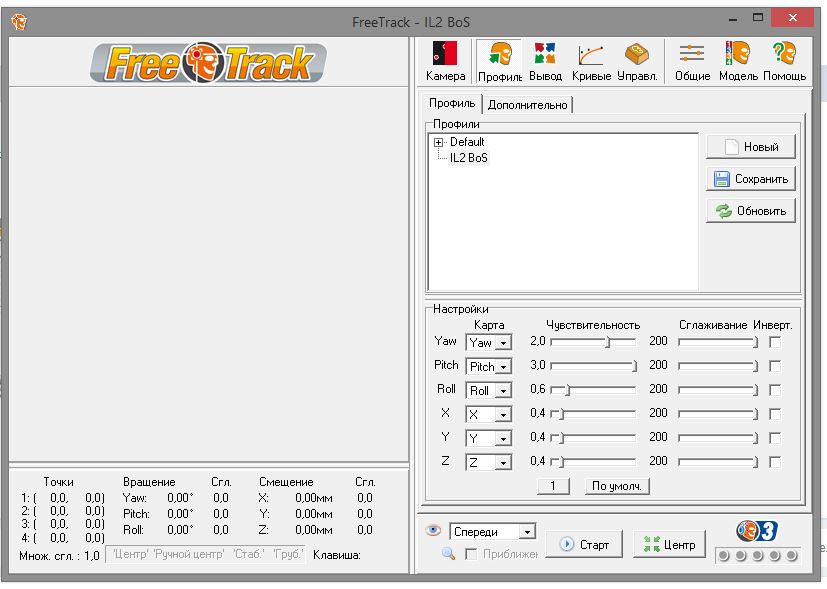The image size is (827, 589).
Task: Toggle Roll invert checkbox
Action: [x=775, y=390]
